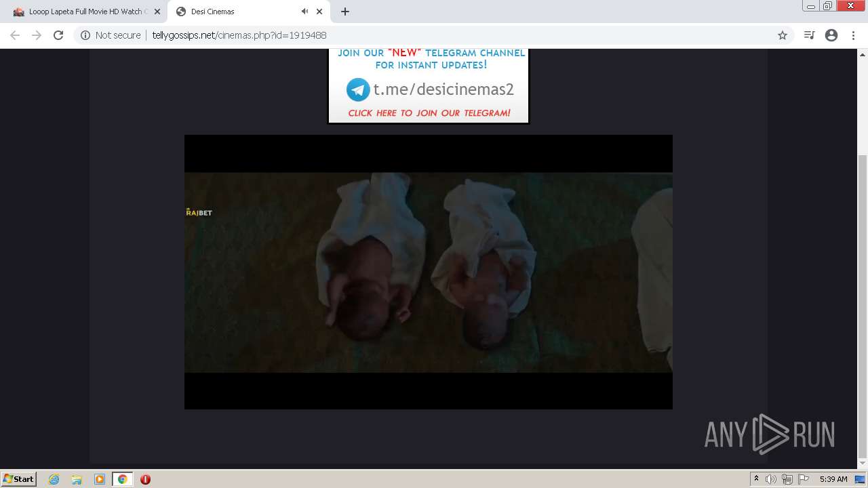Go forward to the next page
The width and height of the screenshot is (868, 488).
(37, 35)
